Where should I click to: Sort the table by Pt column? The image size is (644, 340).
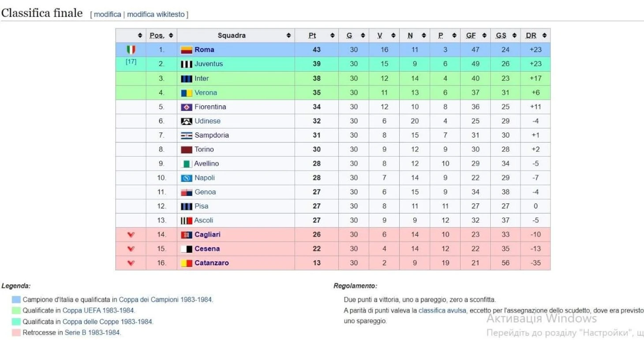pos(332,36)
